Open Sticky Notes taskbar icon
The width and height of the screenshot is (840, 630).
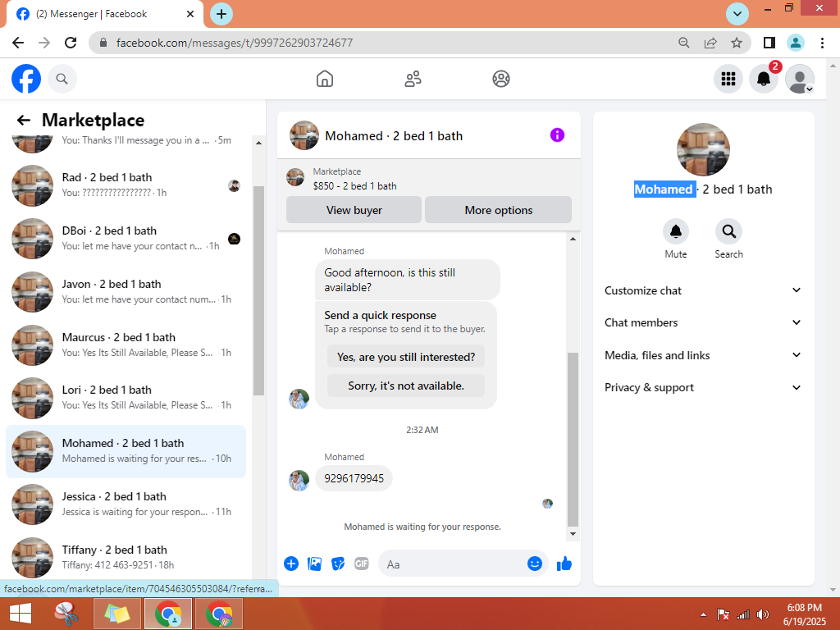point(117,614)
